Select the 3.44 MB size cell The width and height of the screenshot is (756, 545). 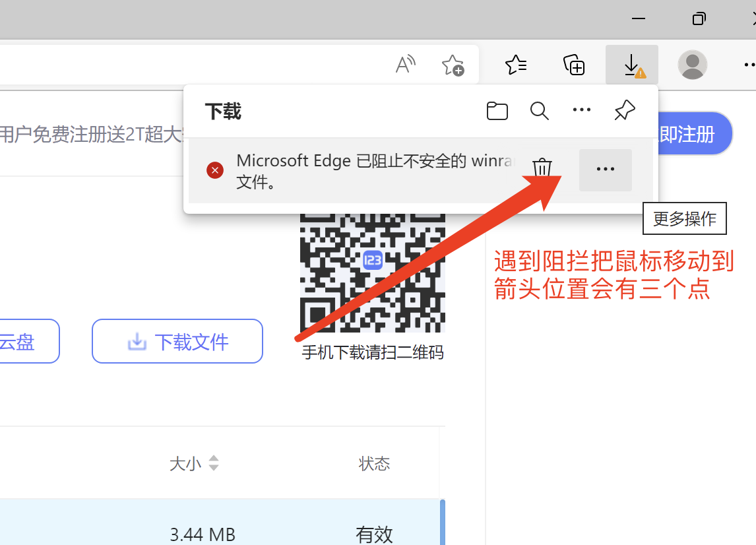(203, 534)
